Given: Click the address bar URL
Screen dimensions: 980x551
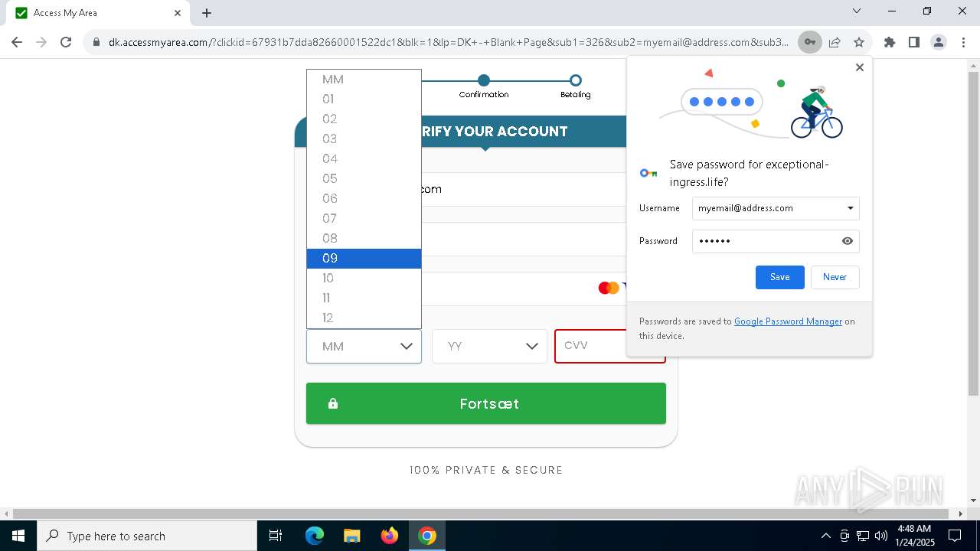Looking at the screenshot, I should pyautogui.click(x=448, y=42).
